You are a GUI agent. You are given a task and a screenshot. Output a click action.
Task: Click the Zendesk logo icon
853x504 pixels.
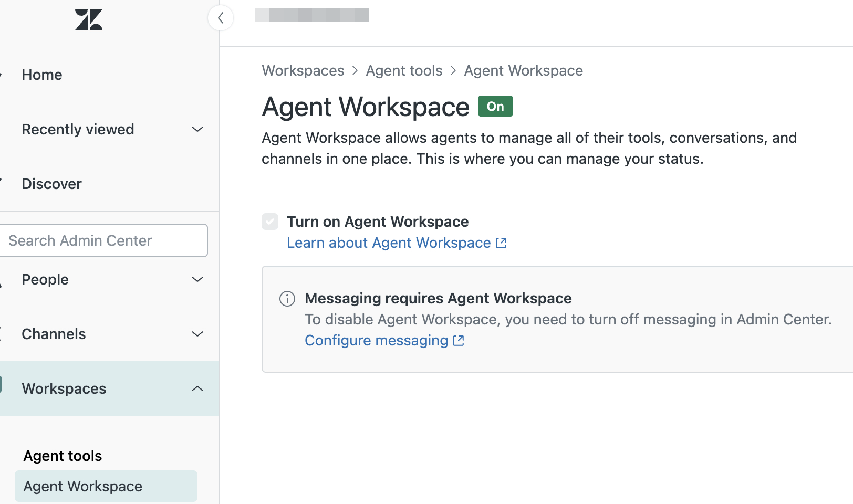[x=88, y=20]
